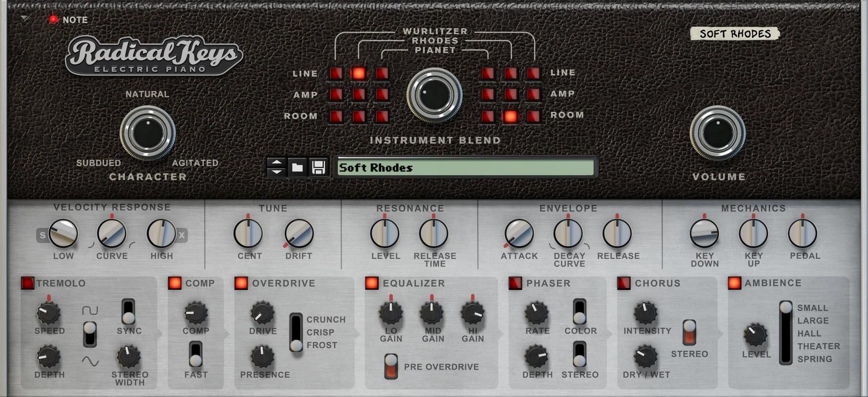
Task: Toggle the Comp Fast switch
Action: click(x=196, y=354)
